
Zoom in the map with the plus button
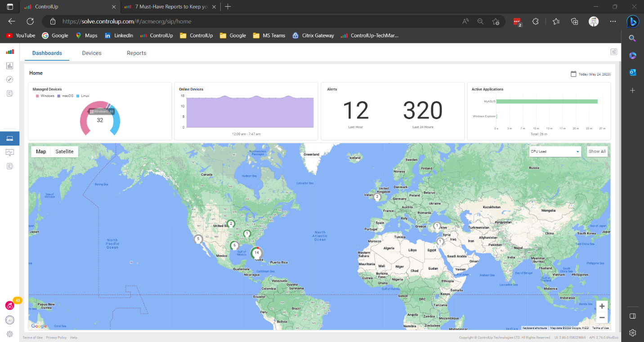[602, 306]
